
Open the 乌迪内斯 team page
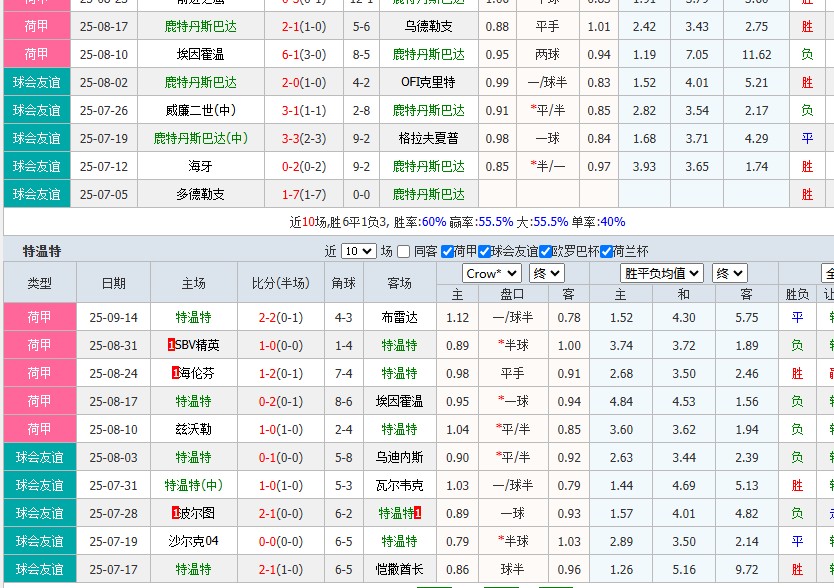pos(399,457)
